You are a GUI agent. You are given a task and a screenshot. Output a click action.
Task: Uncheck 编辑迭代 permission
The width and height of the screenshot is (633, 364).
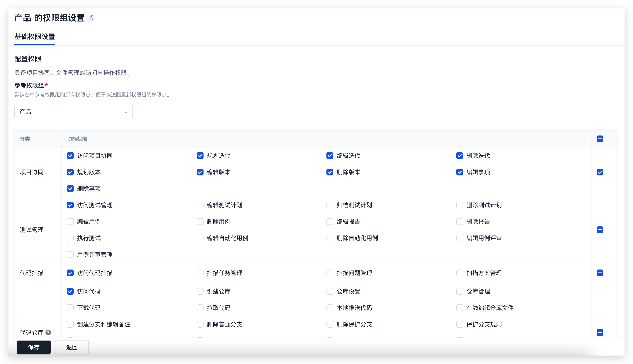click(x=330, y=156)
